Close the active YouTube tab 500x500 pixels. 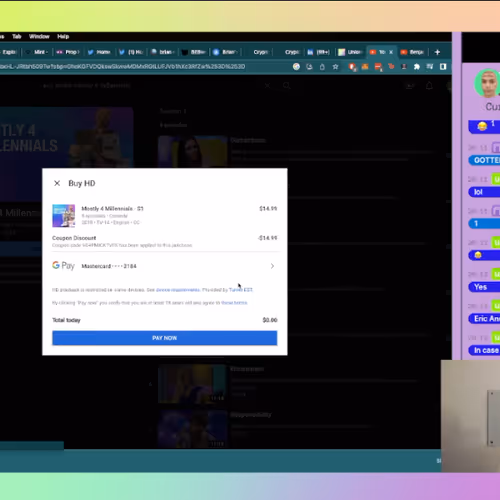(391, 52)
